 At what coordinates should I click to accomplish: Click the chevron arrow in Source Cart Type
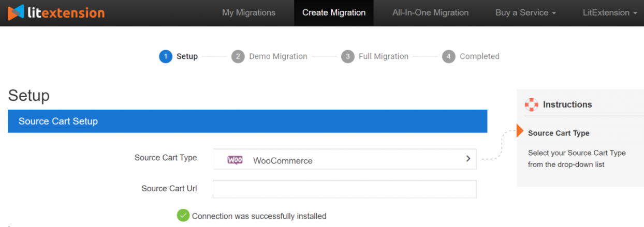(468, 159)
